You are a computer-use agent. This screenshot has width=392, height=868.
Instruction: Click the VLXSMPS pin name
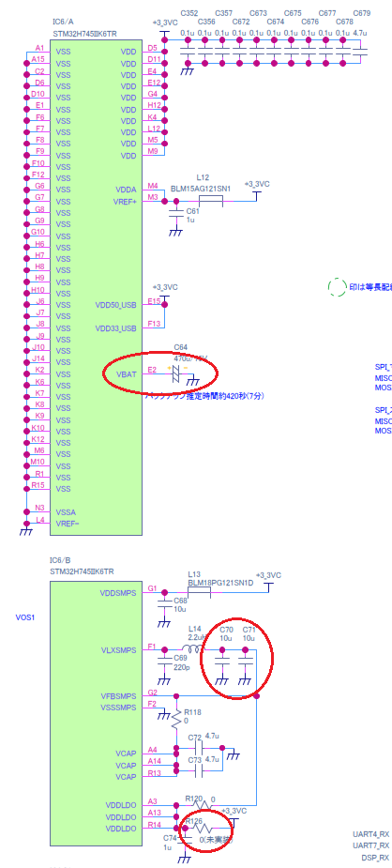tap(118, 650)
